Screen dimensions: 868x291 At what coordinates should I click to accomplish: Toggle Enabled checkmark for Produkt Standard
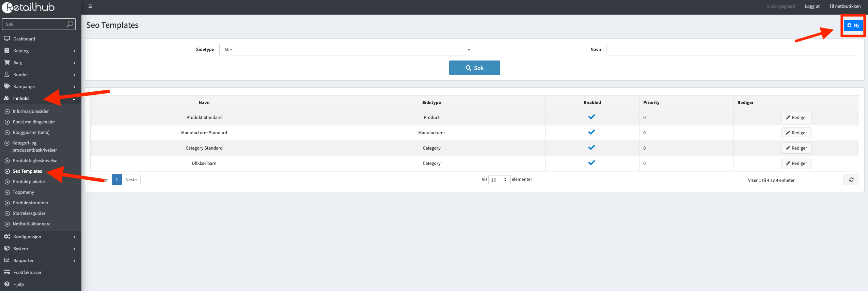[591, 117]
